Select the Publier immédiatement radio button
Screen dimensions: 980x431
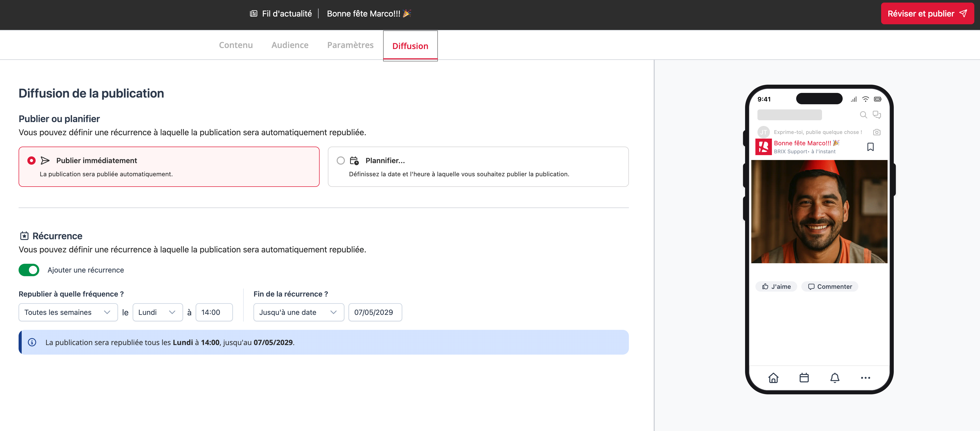click(31, 161)
